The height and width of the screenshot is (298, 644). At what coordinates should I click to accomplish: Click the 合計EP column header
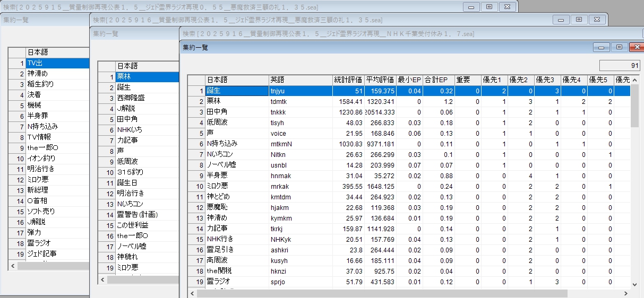click(x=438, y=80)
